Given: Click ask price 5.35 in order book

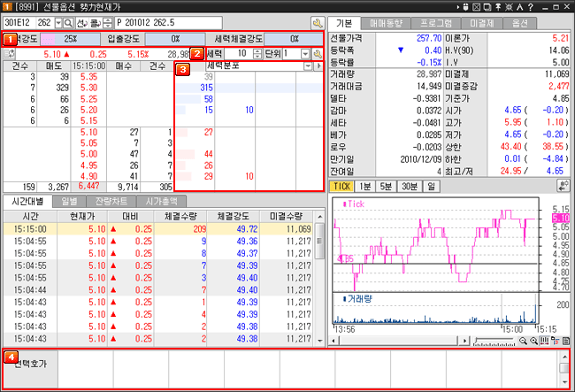Looking at the screenshot, I should tap(88, 77).
